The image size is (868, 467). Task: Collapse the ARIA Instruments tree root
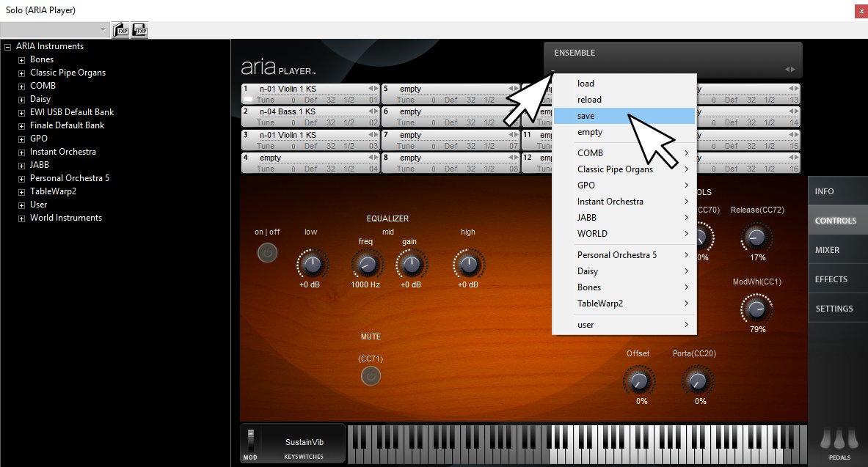(x=8, y=46)
